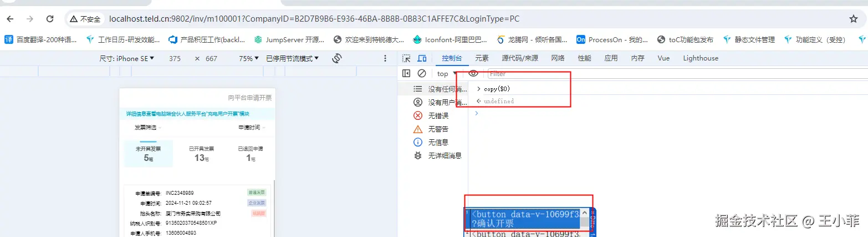Click the browser back arrow
The width and height of the screenshot is (868, 237).
point(11,19)
